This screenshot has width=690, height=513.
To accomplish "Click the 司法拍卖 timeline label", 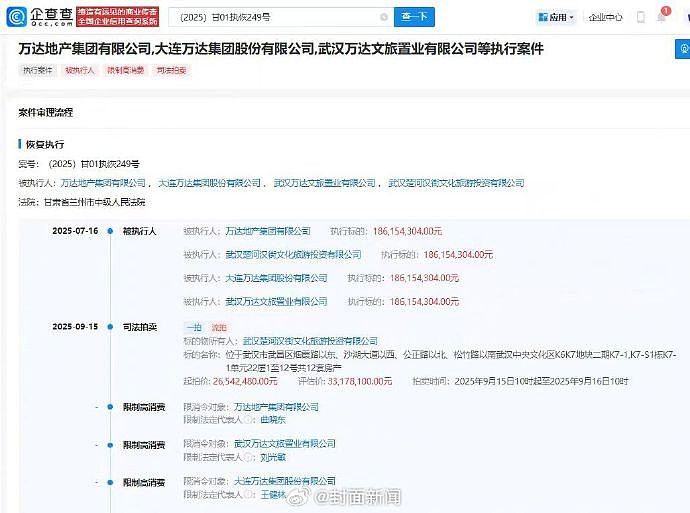I will point(140,327).
